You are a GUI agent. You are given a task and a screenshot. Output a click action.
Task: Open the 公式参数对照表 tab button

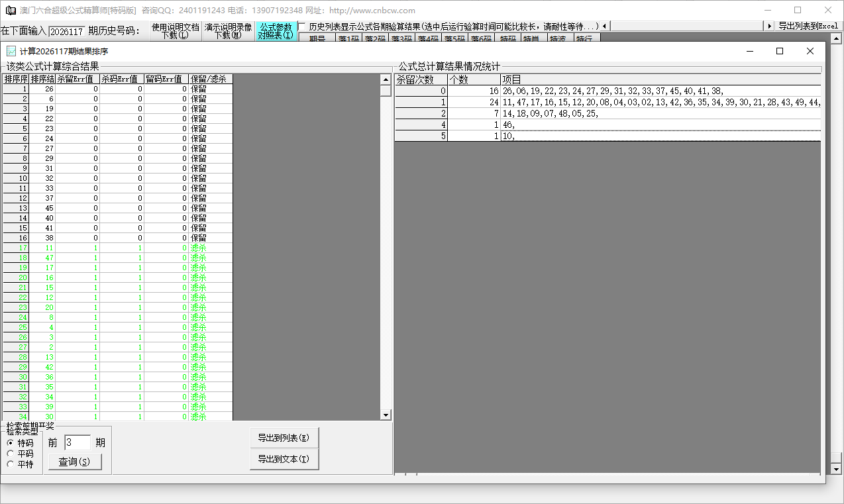(275, 31)
